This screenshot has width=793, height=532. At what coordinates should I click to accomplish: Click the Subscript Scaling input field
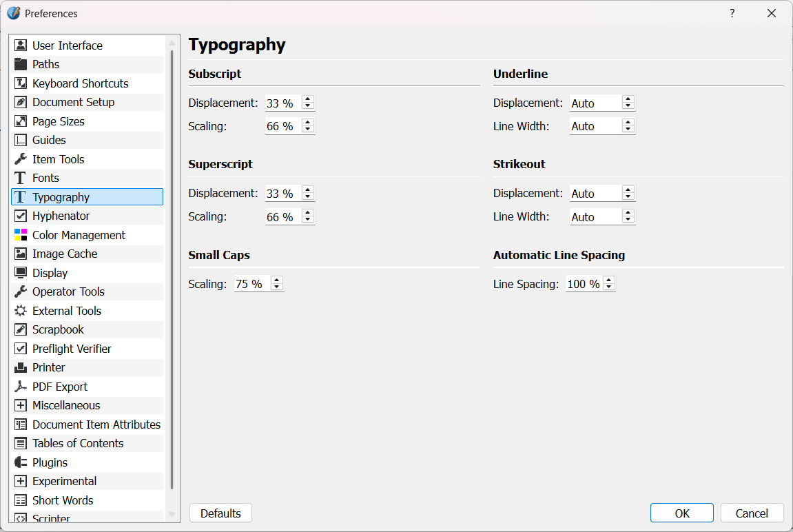(x=282, y=126)
